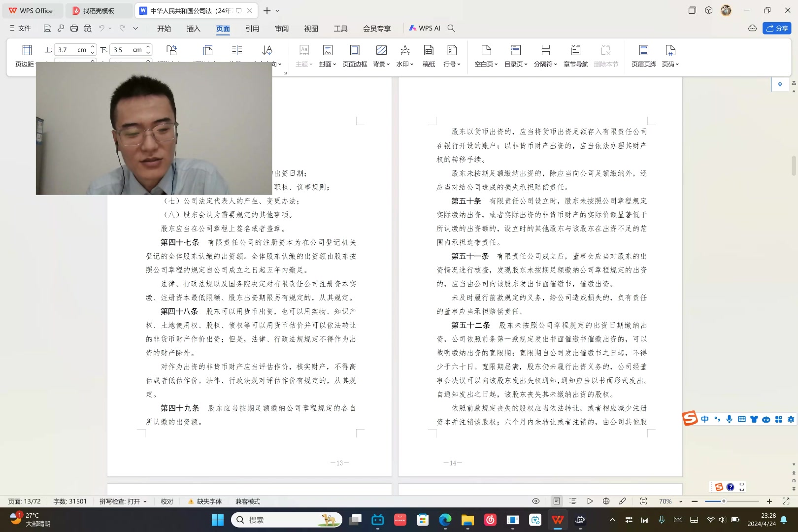This screenshot has width=798, height=532.
Task: Click the search magnifier in ribbon
Action: click(x=451, y=28)
